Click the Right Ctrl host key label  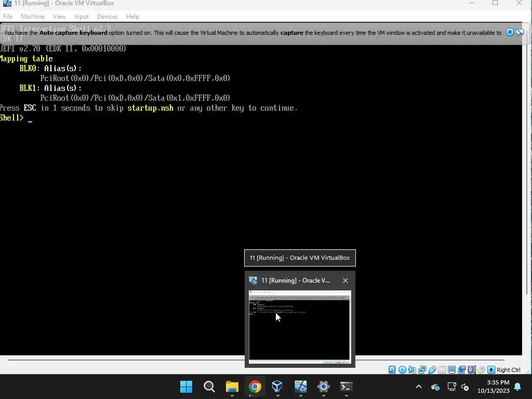point(508,370)
